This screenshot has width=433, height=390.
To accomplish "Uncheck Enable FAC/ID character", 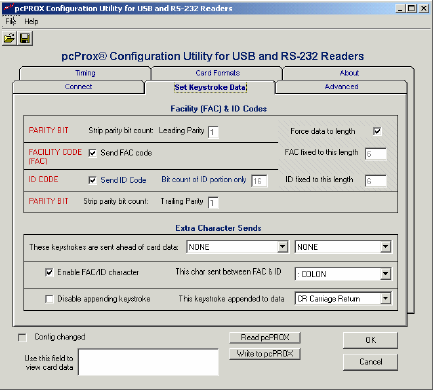I will click(x=49, y=272).
